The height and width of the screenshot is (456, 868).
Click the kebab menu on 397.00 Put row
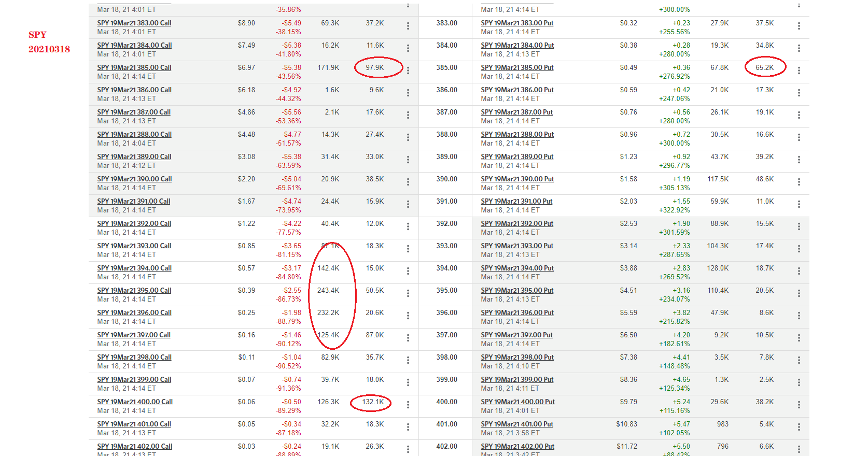point(799,338)
